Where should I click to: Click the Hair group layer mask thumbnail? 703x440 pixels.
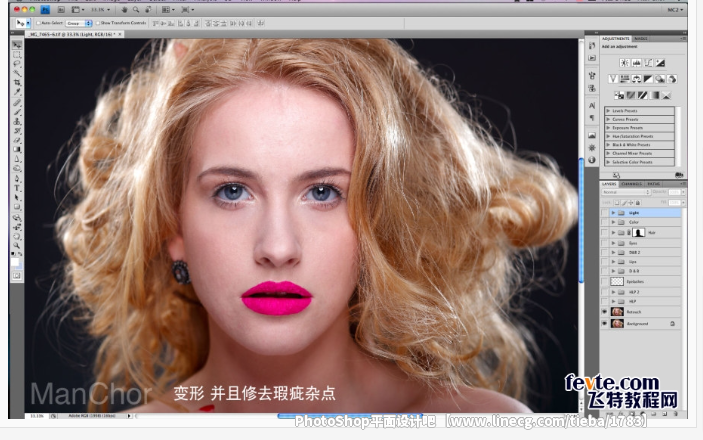638,232
